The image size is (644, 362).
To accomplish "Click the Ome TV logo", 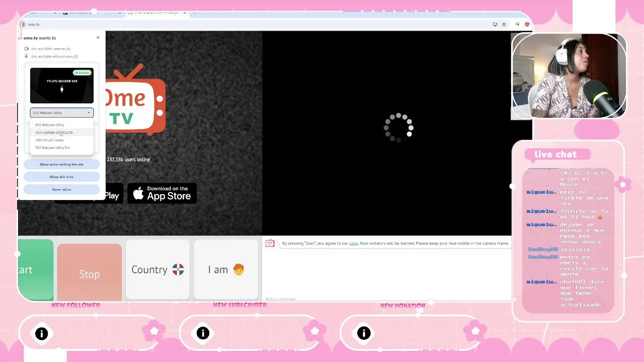I will (135, 99).
